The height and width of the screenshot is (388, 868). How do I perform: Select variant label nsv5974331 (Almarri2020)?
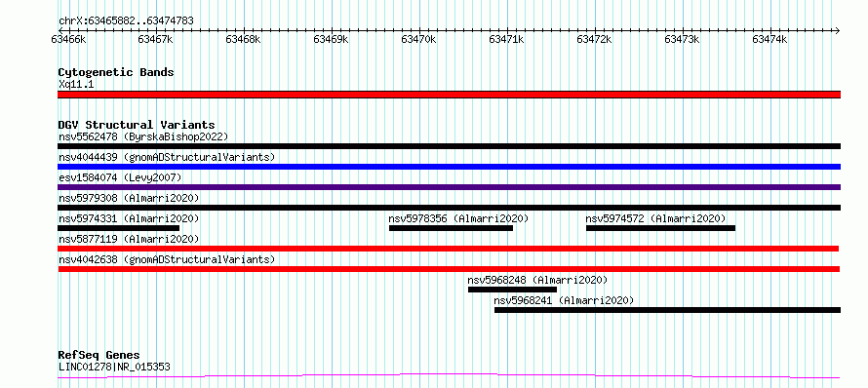coord(129,218)
